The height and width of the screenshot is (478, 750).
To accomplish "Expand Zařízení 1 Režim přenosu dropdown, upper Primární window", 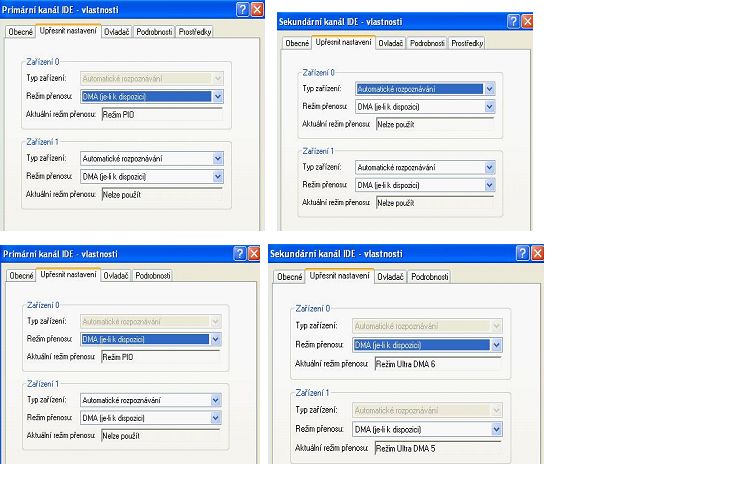I will 218,177.
